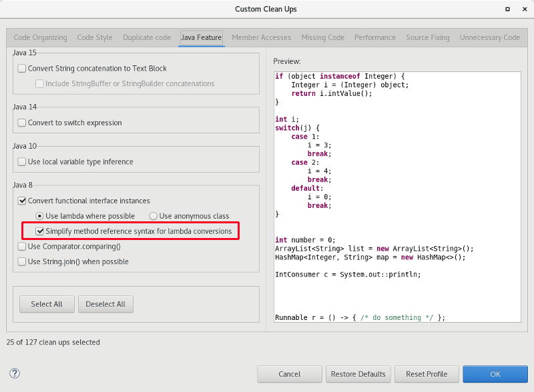Go to the Member Accesses tab

pyautogui.click(x=262, y=37)
